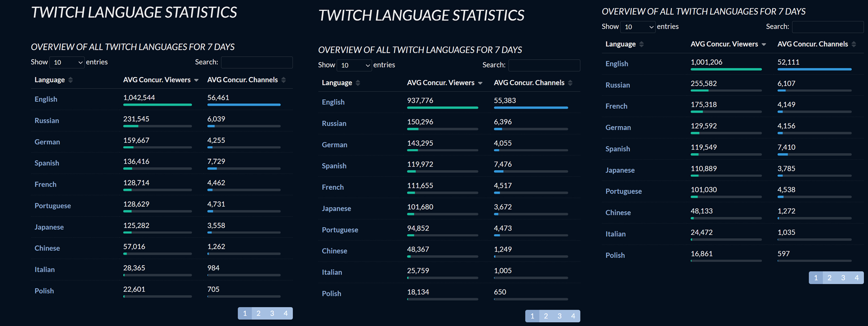Sort by Language in the left table
This screenshot has height=326, width=868.
coord(53,79)
